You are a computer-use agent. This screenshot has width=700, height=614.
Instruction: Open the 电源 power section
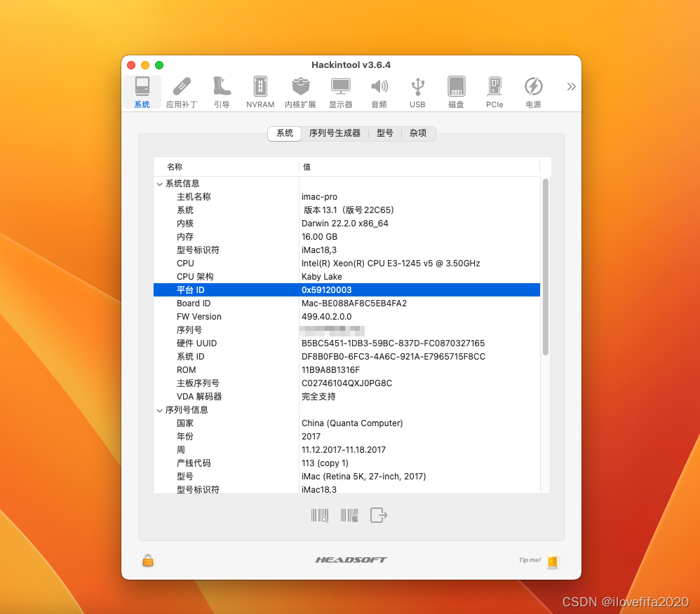pos(533,93)
